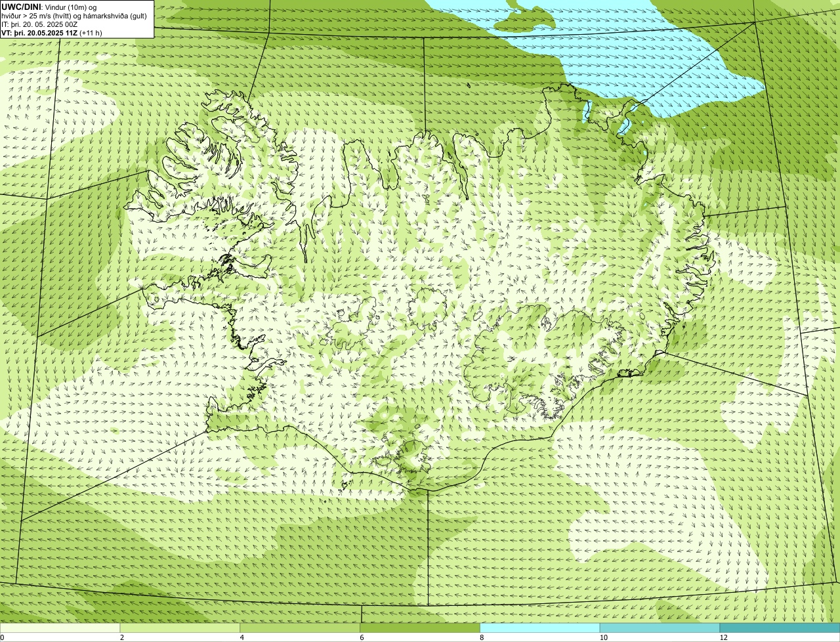Click the light green 2–4 scale segment
The height and width of the screenshot is (642, 840).
[180, 628]
